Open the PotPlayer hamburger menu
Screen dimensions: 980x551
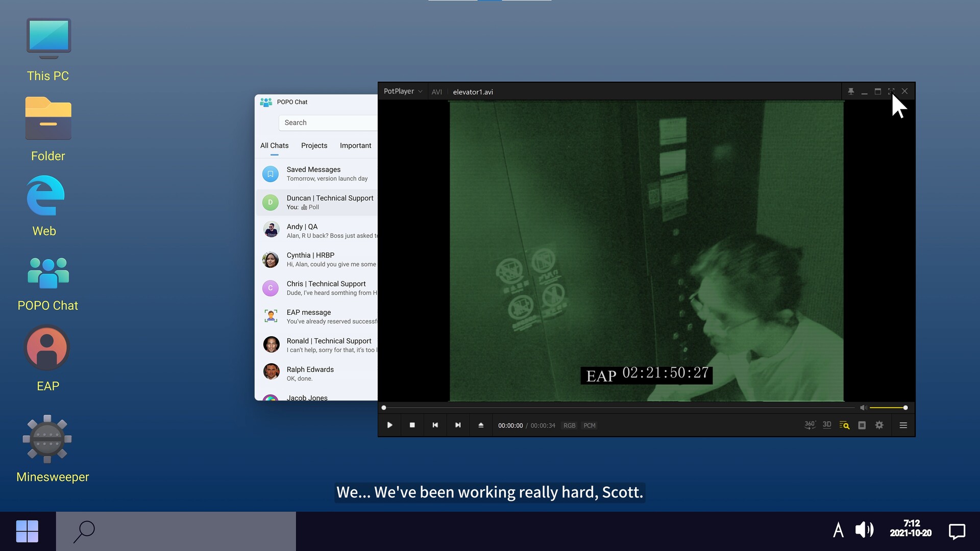click(903, 425)
